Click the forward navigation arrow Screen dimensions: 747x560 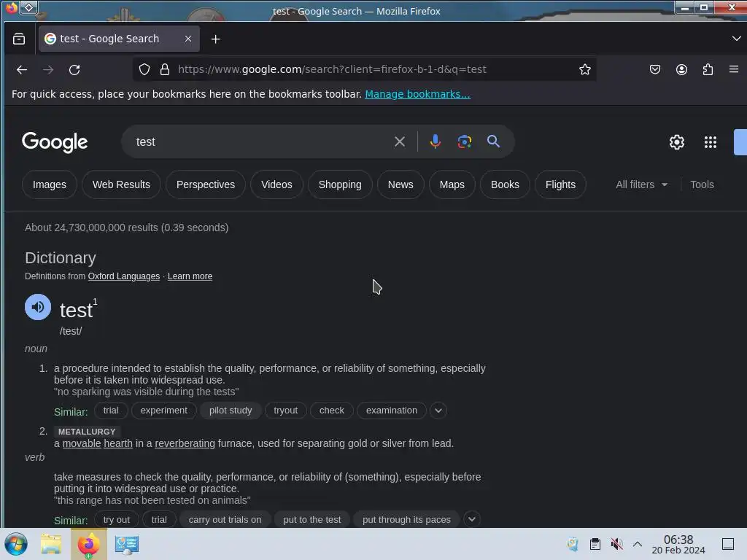click(x=48, y=70)
